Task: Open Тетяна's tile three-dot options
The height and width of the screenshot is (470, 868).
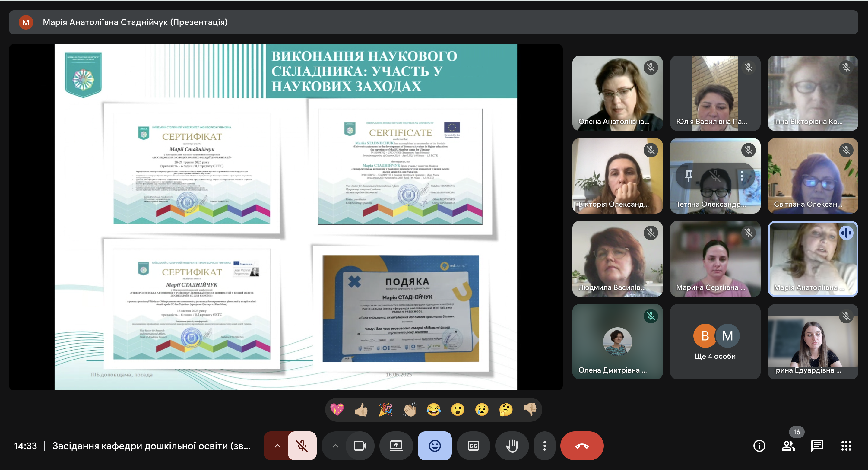Action: (742, 176)
